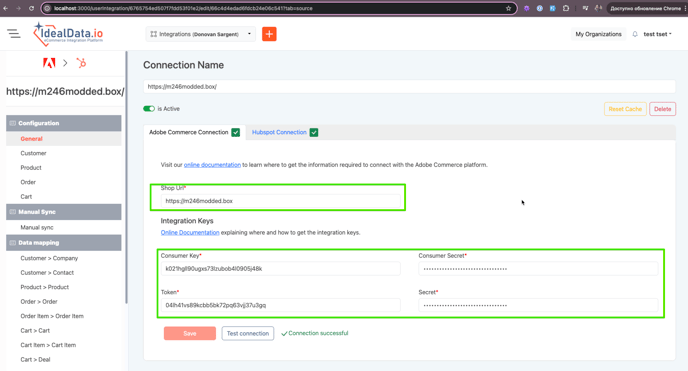
Task: Click the IdealData.io logo
Action: click(x=68, y=34)
